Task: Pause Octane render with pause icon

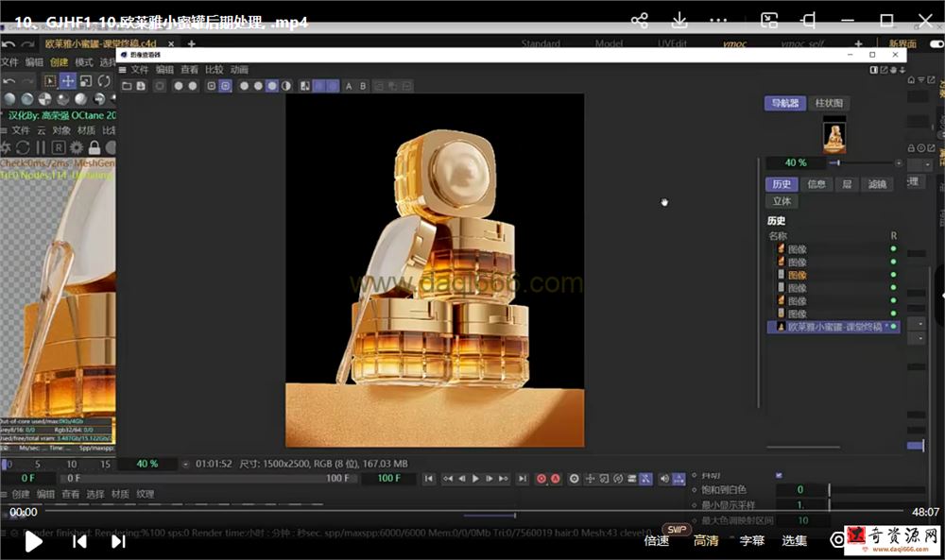Action: 41,147
